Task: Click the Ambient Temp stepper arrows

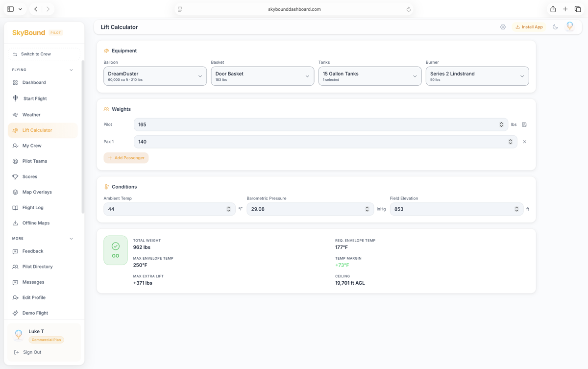Action: point(228,209)
